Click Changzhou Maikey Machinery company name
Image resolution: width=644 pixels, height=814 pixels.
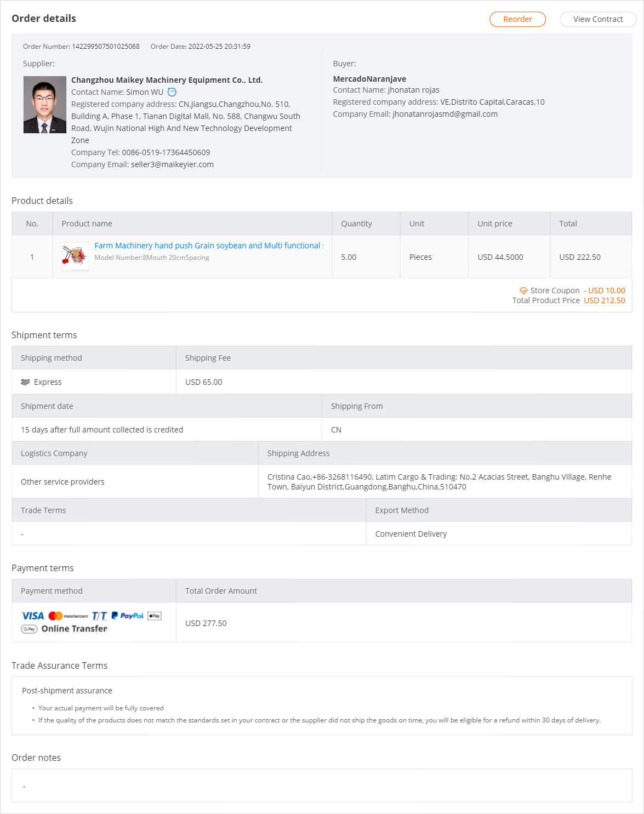[x=167, y=80]
